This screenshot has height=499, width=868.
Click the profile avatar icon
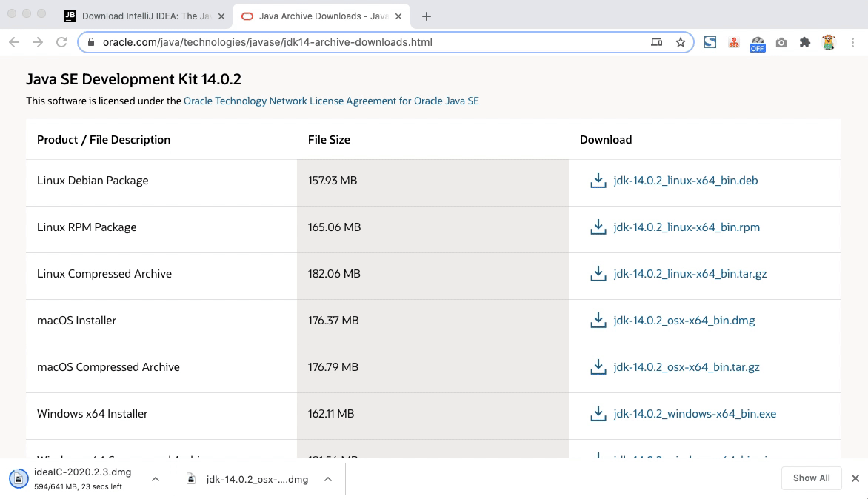[x=829, y=42]
